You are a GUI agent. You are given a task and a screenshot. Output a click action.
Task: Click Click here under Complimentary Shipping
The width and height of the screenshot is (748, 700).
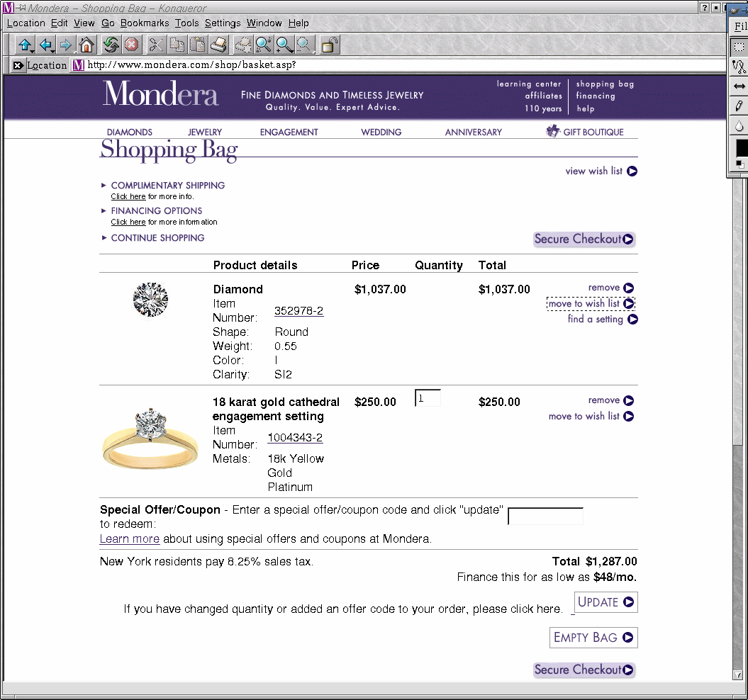pos(128,196)
